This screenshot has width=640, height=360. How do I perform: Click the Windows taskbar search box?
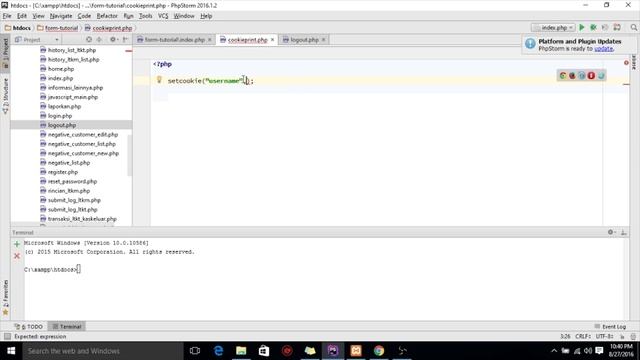click(x=103, y=351)
